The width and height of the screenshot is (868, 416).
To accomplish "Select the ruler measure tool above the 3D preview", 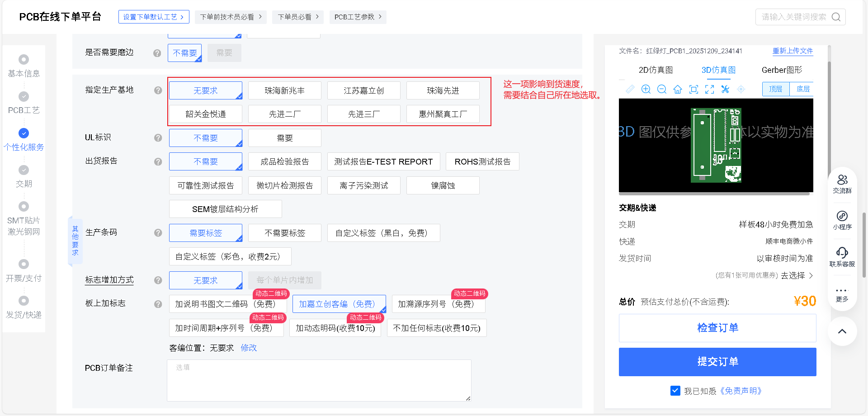I will tap(630, 89).
